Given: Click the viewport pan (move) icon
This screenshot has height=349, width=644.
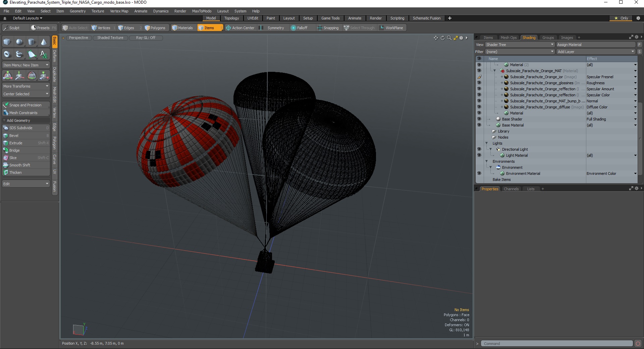Looking at the screenshot, I should pyautogui.click(x=436, y=38).
